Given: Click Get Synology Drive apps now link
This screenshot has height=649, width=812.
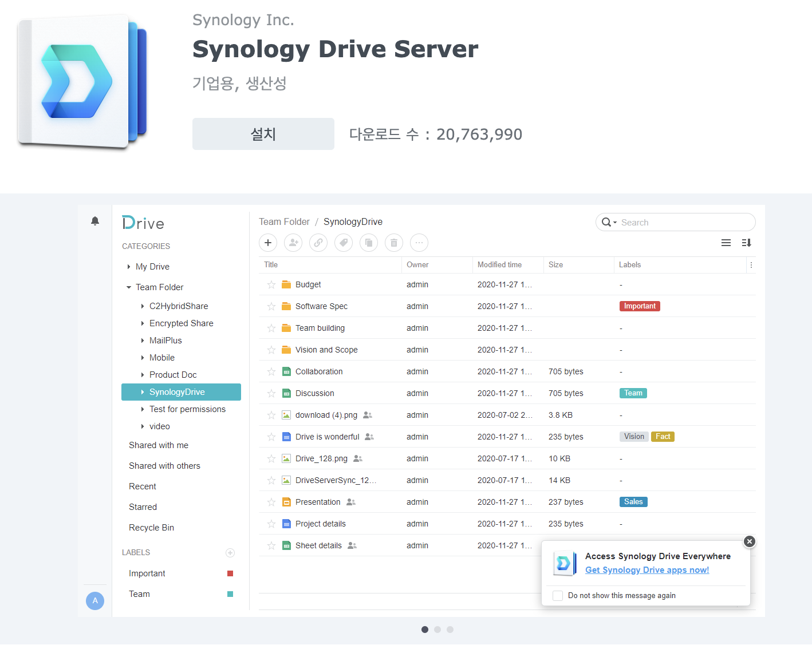Looking at the screenshot, I should [x=647, y=570].
